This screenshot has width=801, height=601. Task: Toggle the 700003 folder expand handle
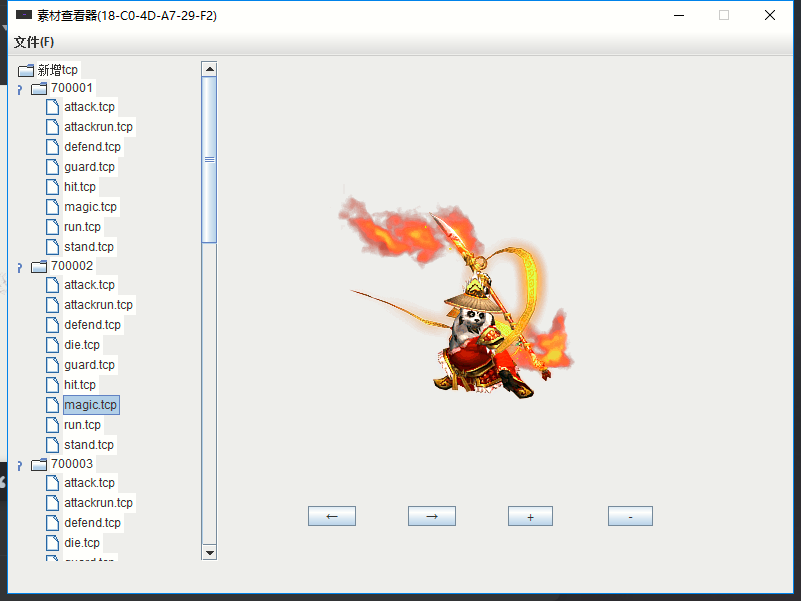(18, 466)
